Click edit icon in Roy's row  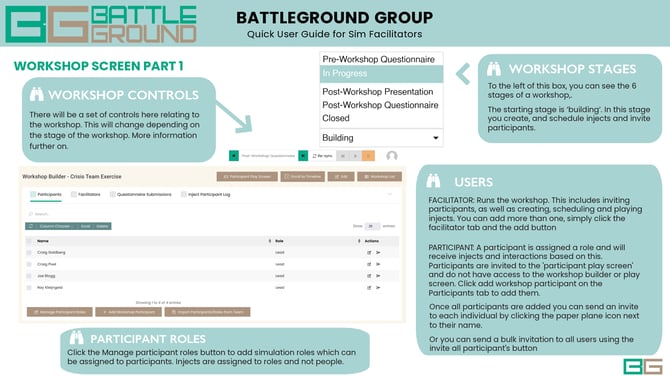coord(369,288)
